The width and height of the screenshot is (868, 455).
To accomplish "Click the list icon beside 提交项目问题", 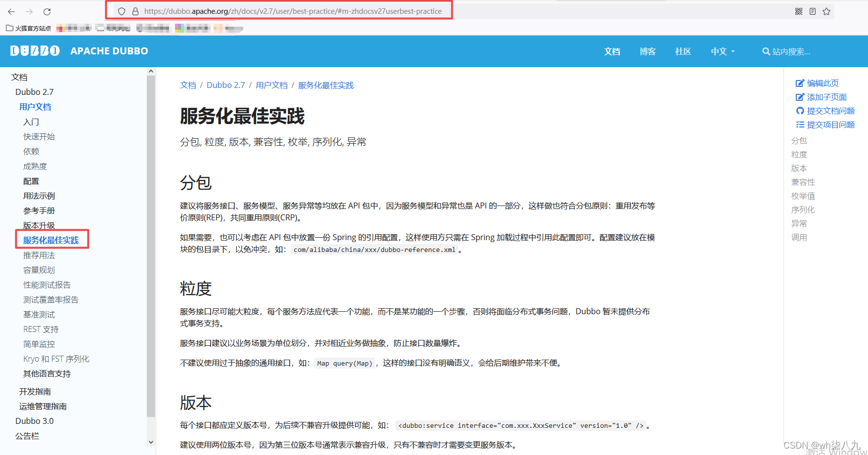I will (800, 125).
